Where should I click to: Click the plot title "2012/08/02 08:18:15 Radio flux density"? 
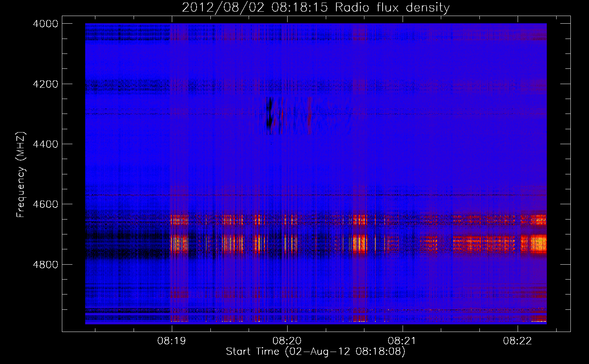click(x=316, y=7)
